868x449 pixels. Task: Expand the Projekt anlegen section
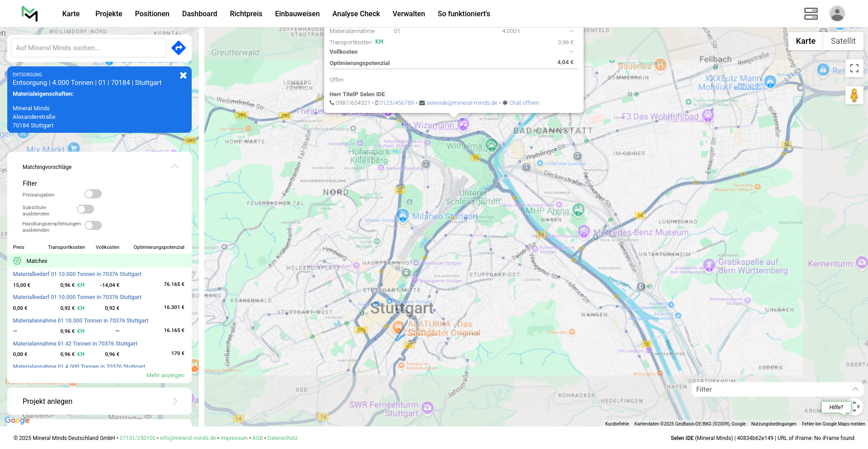[x=175, y=401]
